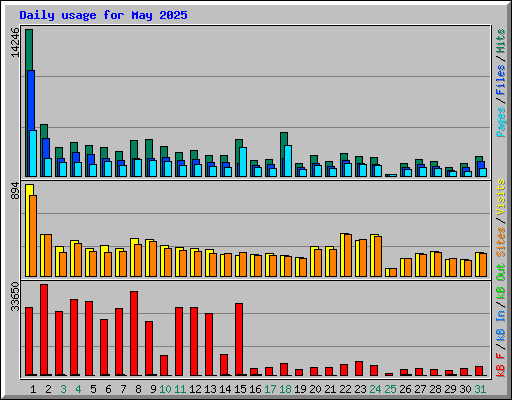Click the red kB bar for day 8
This screenshot has height=400, width=512.
point(134,333)
